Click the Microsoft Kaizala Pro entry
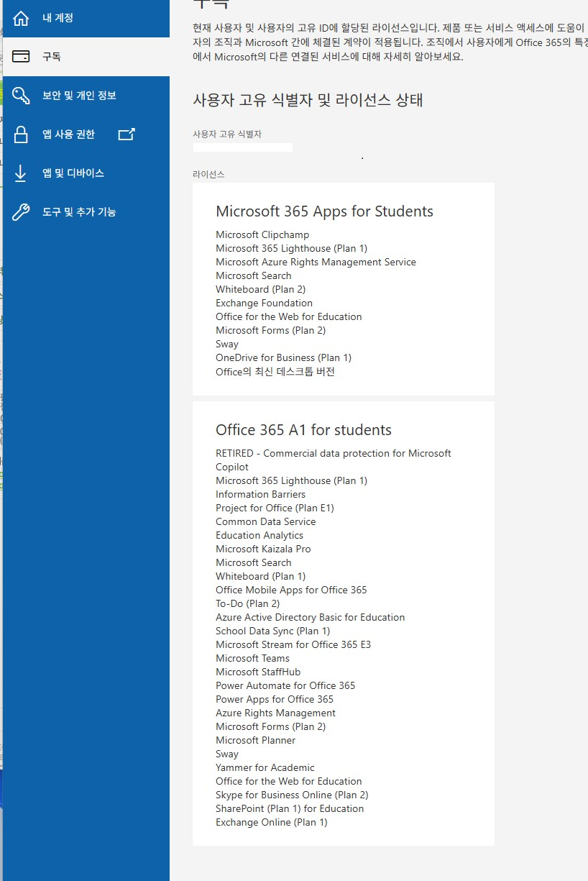588x881 pixels. [x=263, y=549]
